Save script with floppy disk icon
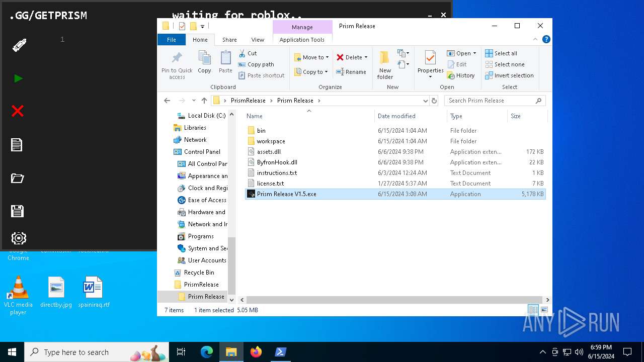The image size is (644, 362). 17,211
